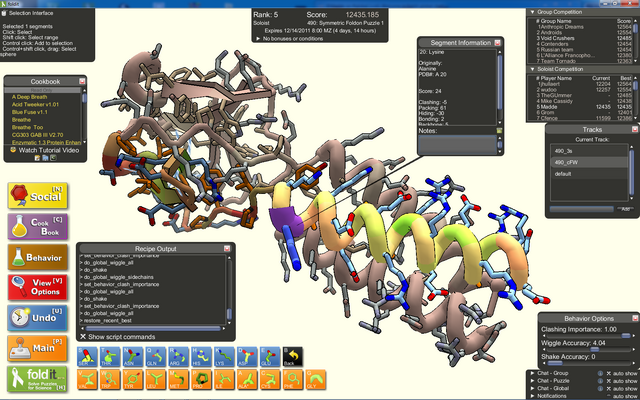Open info for Chat - Group
The image size is (640, 400).
point(600,373)
